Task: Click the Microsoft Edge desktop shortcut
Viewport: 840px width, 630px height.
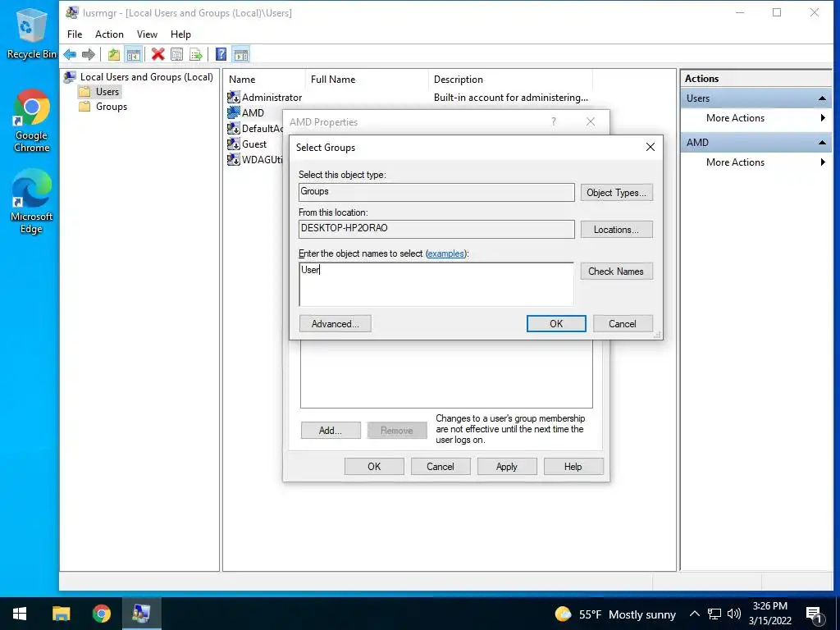Action: point(31,202)
